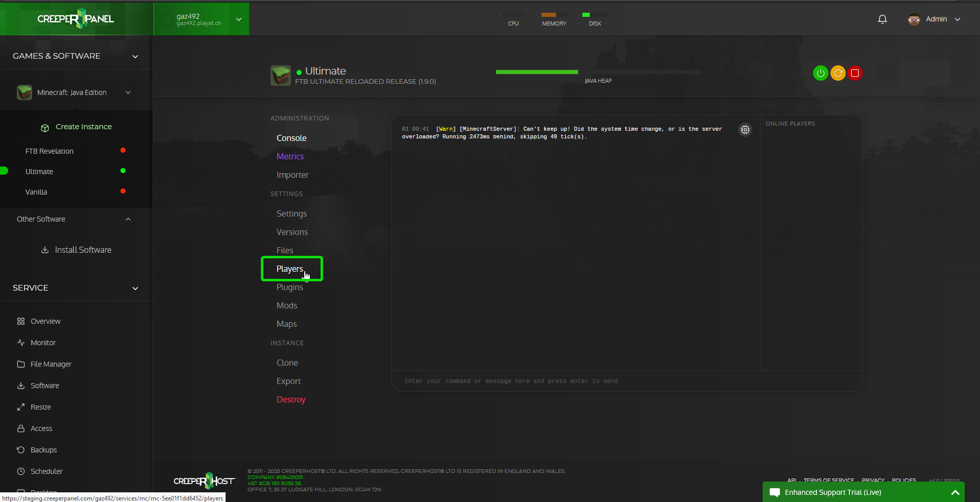Click the console command input field
Viewport: 980px width, 502px height.
pos(627,381)
